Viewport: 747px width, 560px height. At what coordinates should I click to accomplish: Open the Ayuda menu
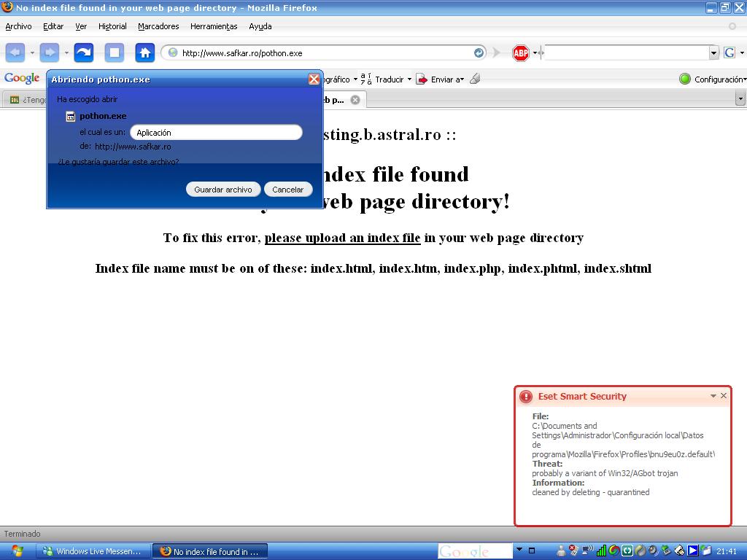[260, 26]
